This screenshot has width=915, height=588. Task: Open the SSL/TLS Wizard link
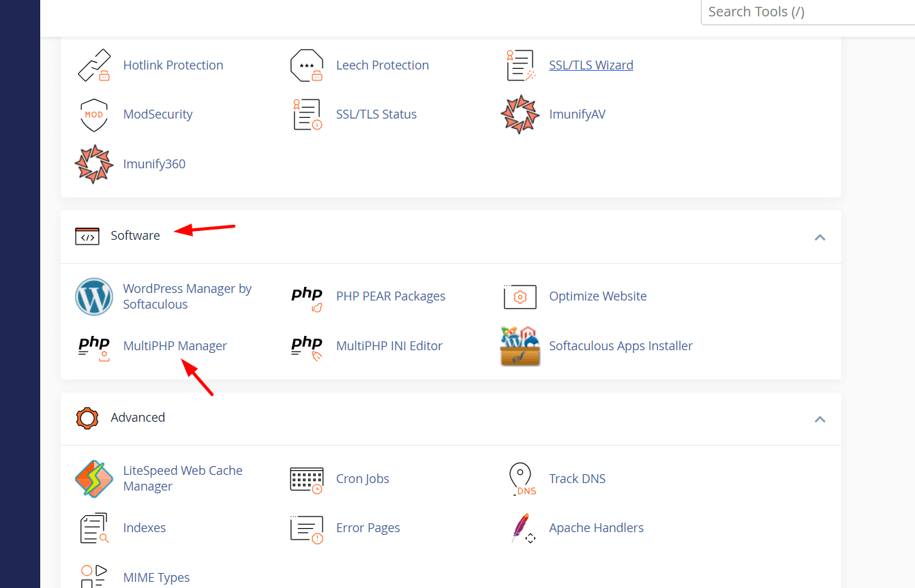pyautogui.click(x=591, y=65)
